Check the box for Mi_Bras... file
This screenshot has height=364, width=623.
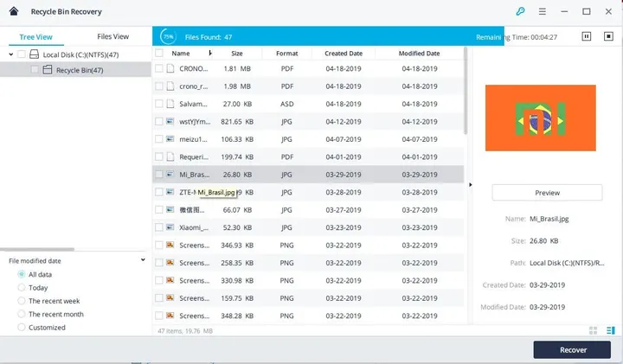(159, 174)
